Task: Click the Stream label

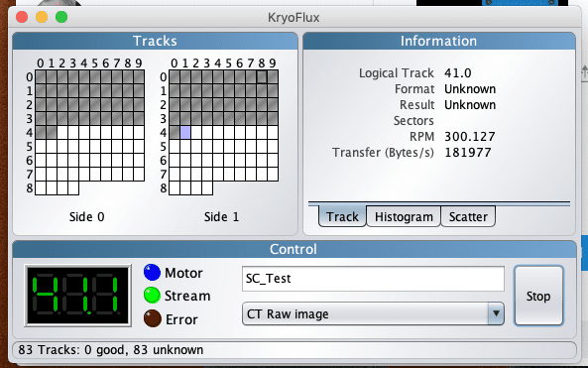Action: point(187,296)
